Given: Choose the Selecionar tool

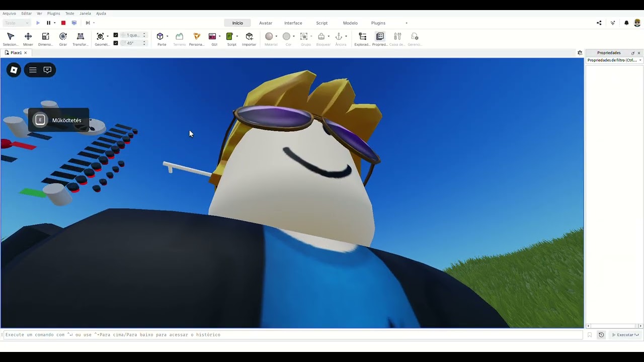Looking at the screenshot, I should pyautogui.click(x=11, y=39).
